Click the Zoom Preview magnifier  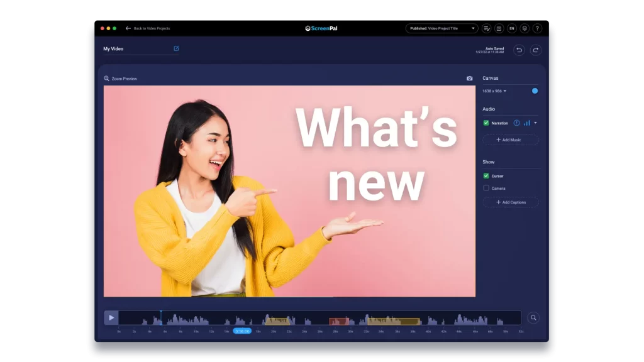pos(106,79)
